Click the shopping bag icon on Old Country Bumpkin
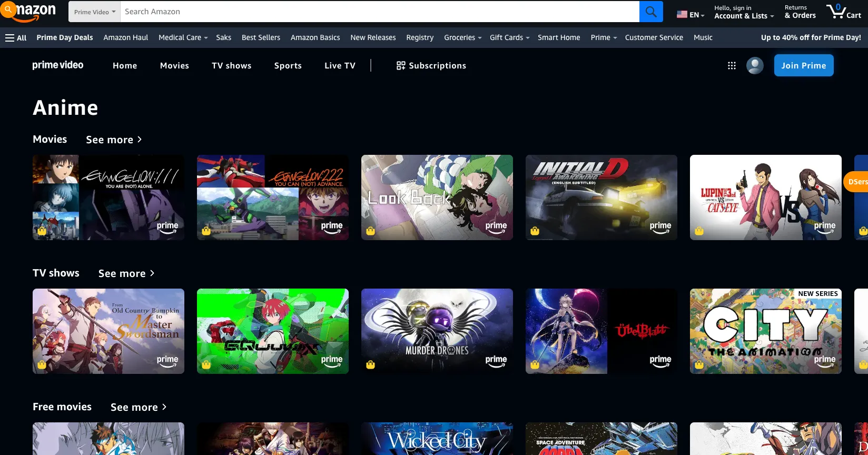Viewport: 868px width, 455px height. (42, 364)
